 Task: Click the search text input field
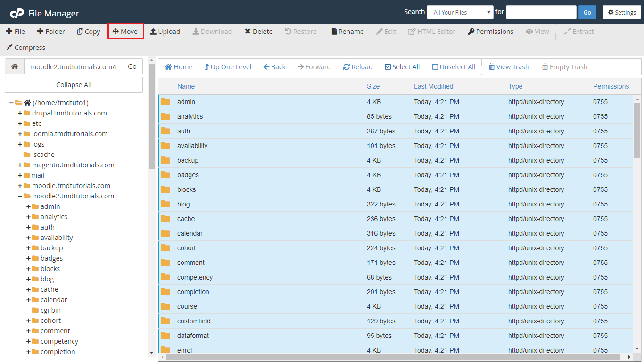tap(541, 12)
